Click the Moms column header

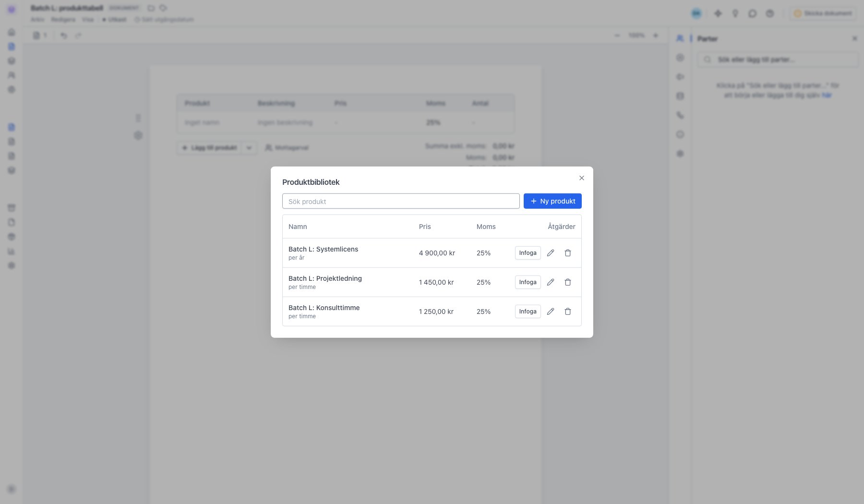click(486, 227)
